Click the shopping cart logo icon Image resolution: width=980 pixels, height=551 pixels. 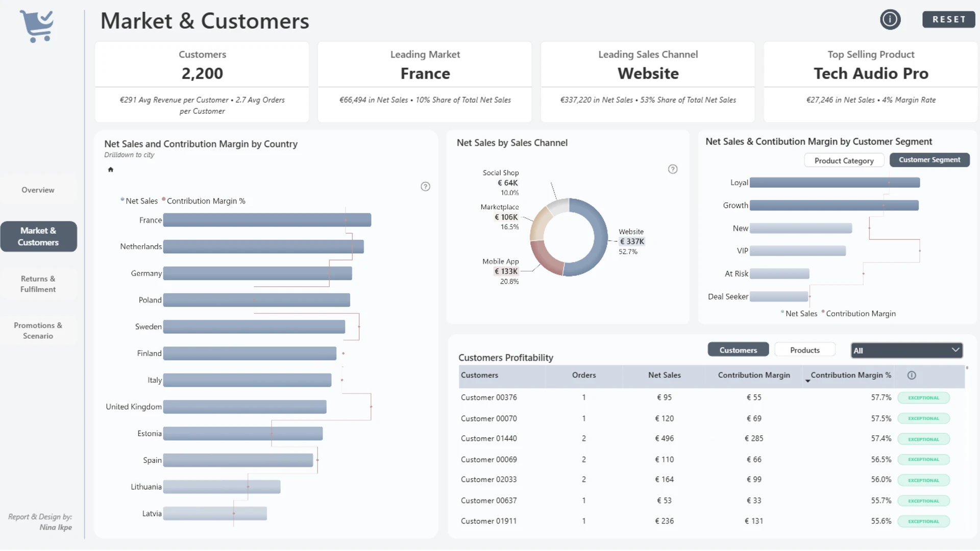[x=37, y=27]
